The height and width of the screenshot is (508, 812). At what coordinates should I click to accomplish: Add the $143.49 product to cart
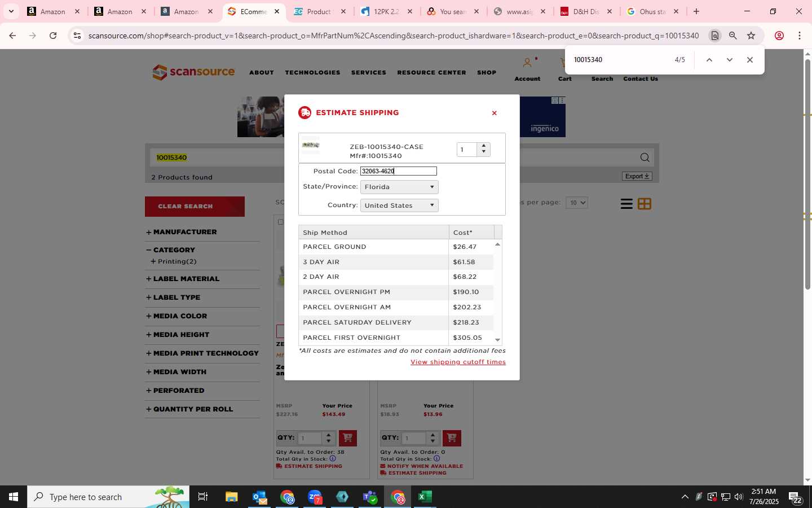347,438
